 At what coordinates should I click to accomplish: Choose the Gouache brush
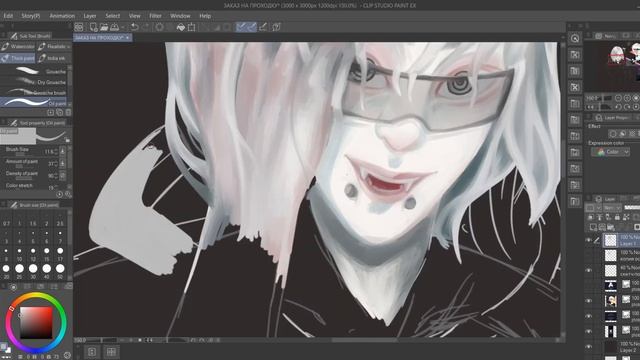(x=33, y=71)
